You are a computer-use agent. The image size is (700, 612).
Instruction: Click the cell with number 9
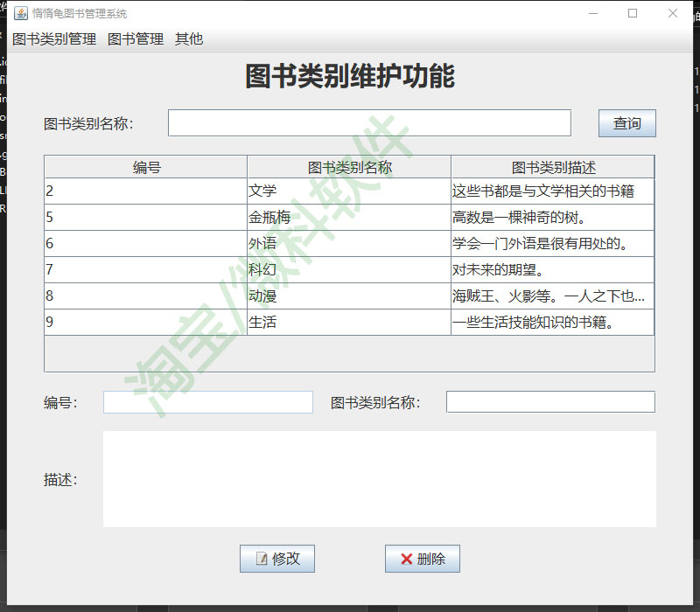click(x=146, y=322)
